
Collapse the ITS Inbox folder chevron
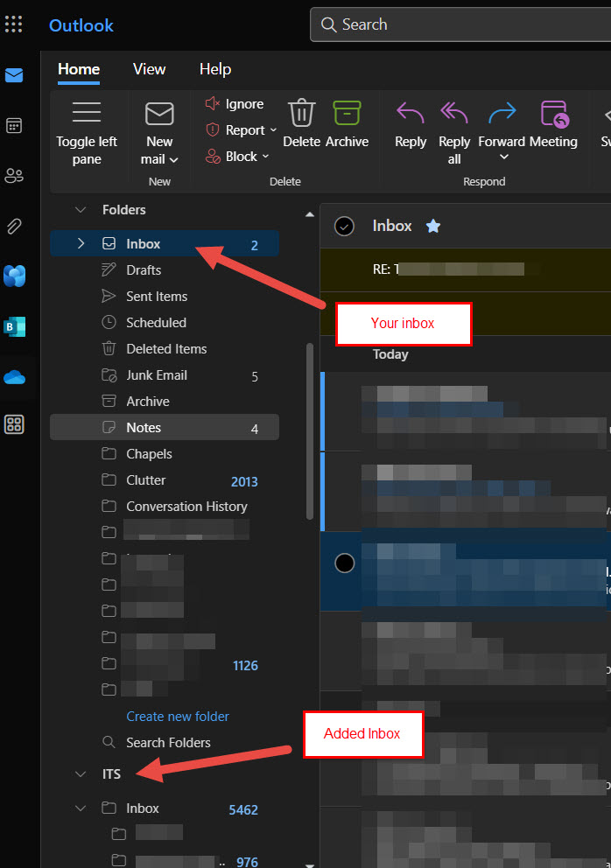tap(81, 808)
